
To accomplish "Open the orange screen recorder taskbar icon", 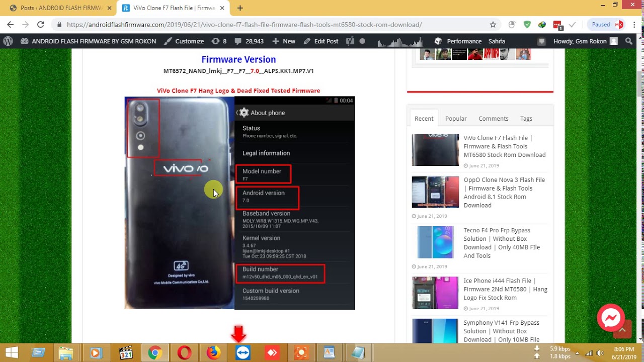I will (301, 353).
